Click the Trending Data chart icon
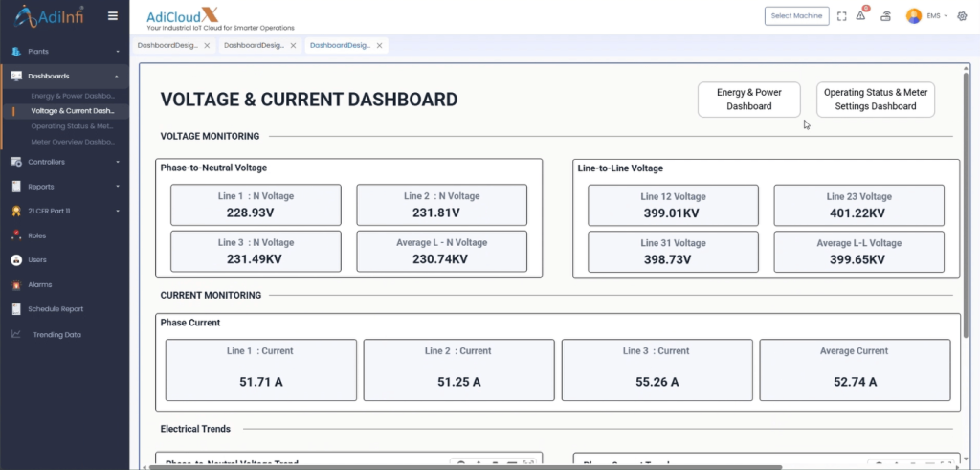The height and width of the screenshot is (470, 980). click(x=16, y=334)
